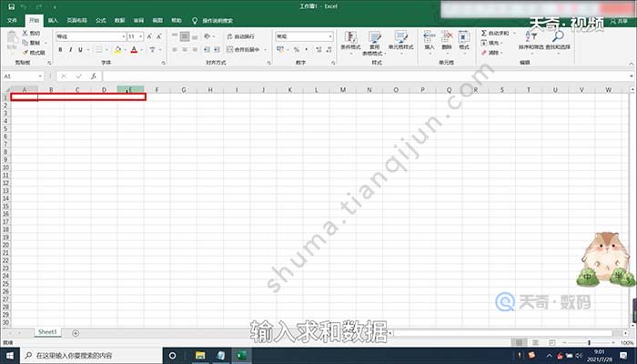Toggle bold formatting
637x364 pixels.
pos(60,50)
